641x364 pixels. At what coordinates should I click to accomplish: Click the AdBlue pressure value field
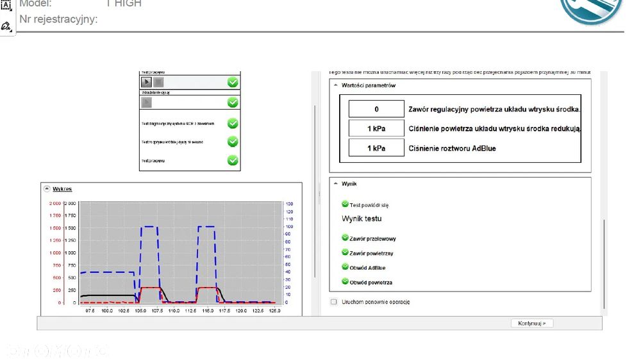tap(376, 148)
